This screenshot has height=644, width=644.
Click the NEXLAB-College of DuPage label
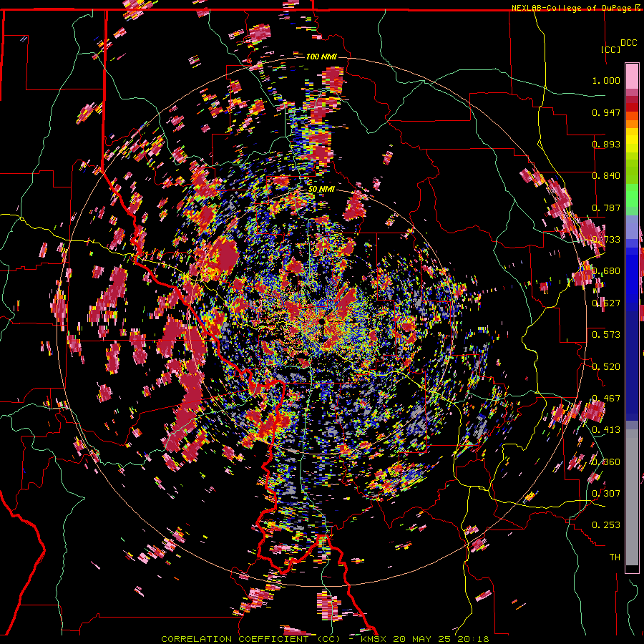click(572, 8)
